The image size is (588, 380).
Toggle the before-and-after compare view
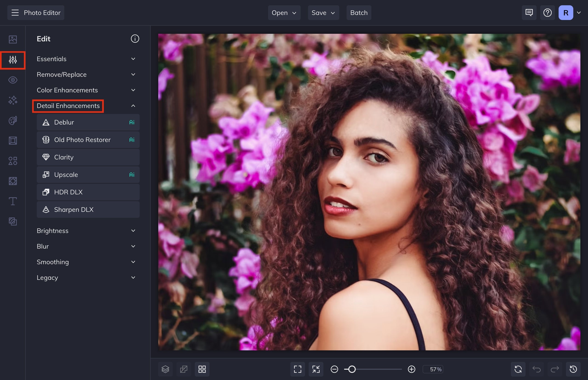click(184, 369)
